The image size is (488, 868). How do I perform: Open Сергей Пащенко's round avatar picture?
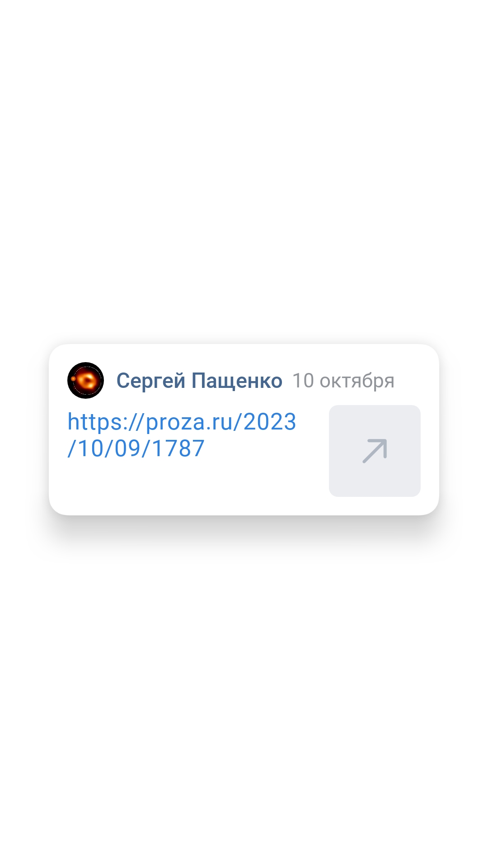click(x=85, y=380)
